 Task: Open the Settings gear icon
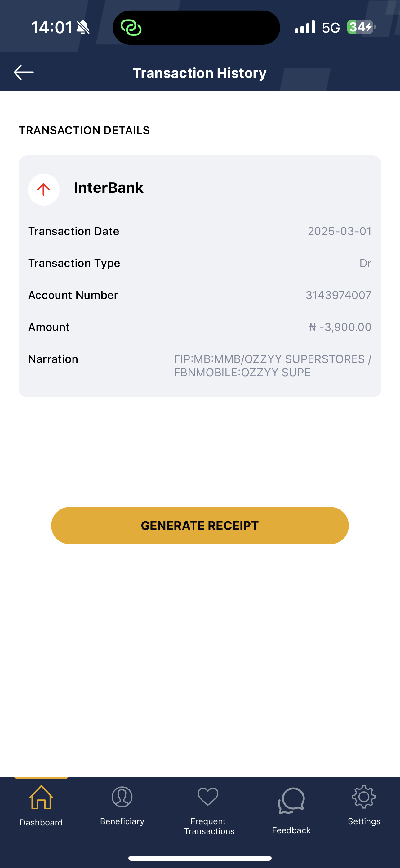tap(364, 797)
